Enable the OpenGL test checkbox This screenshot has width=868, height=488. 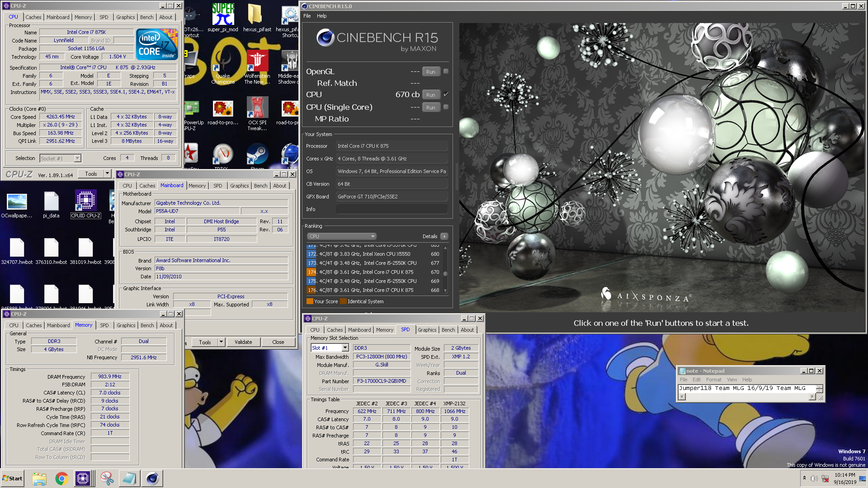[446, 71]
